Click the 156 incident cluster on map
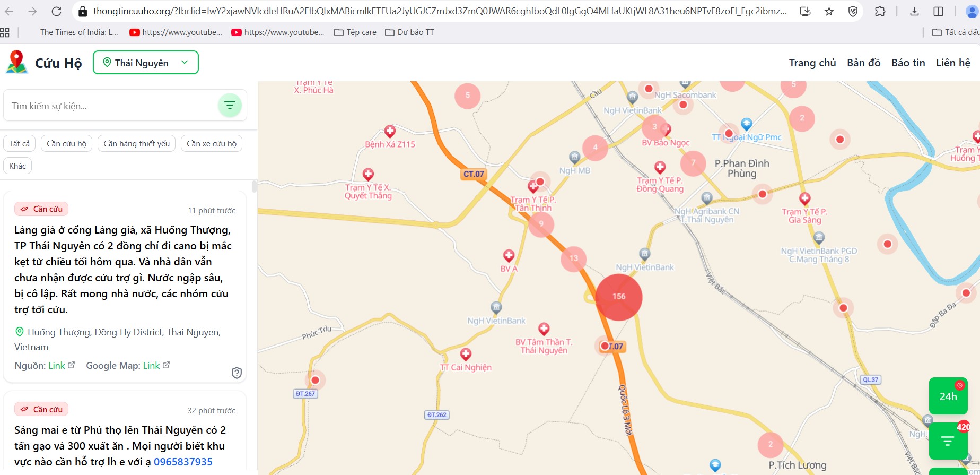This screenshot has height=475, width=980. [x=619, y=297]
